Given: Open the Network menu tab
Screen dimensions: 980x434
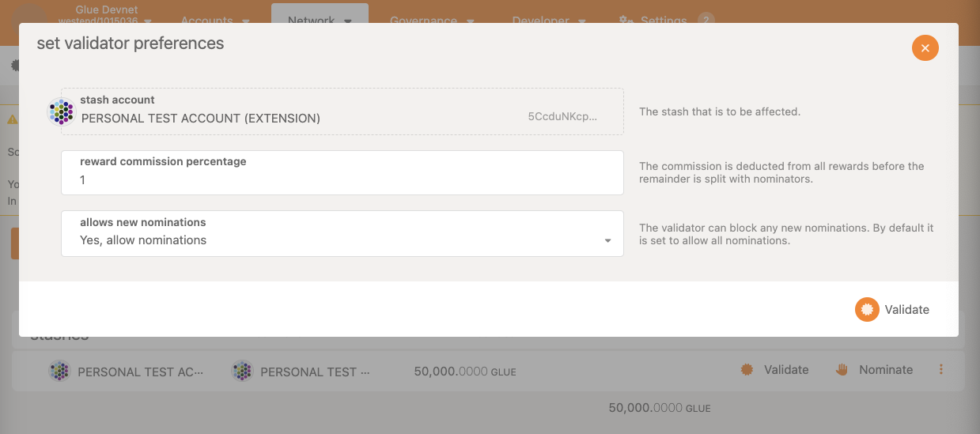Looking at the screenshot, I should [320, 21].
